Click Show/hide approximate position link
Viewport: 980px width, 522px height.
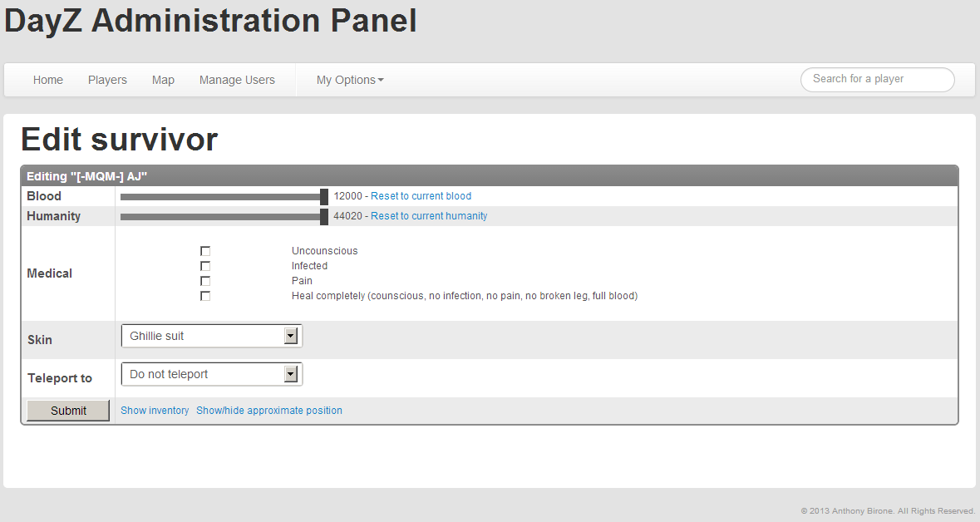click(x=269, y=411)
